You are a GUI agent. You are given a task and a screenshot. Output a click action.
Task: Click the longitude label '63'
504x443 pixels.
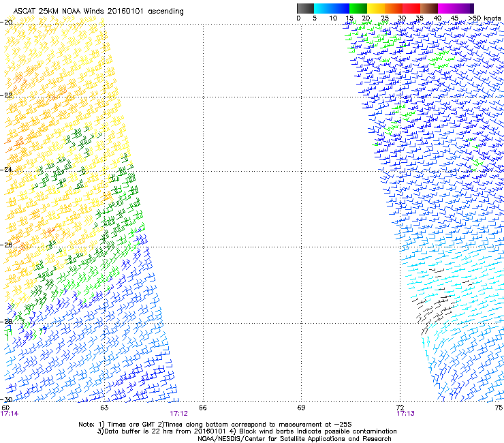click(x=104, y=408)
